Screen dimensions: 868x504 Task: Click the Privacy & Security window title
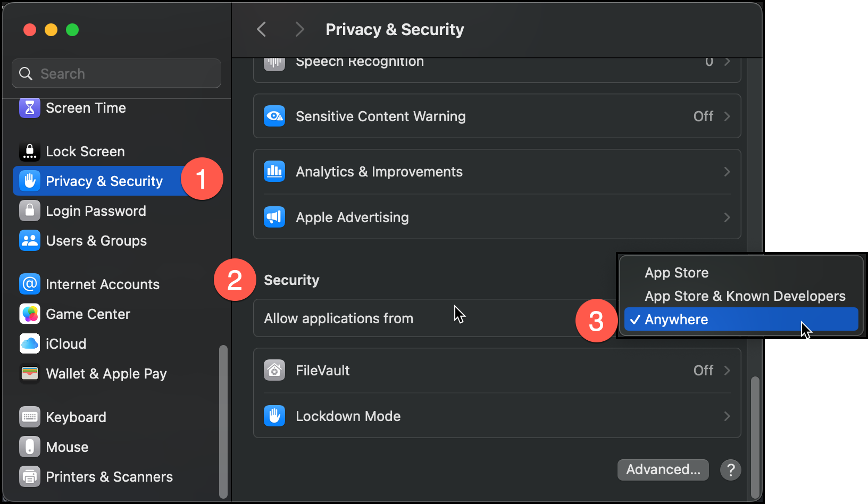tap(395, 29)
